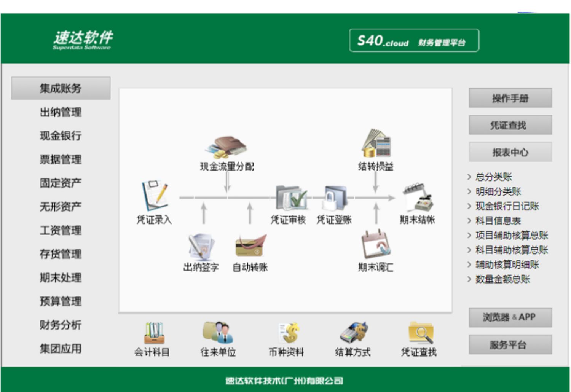The width and height of the screenshot is (571, 392).
Task: Click the chevron beside 明细分类账
Action: (x=469, y=191)
